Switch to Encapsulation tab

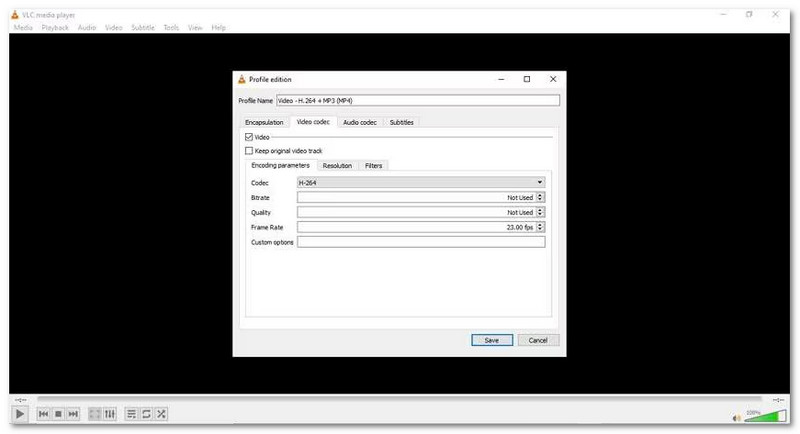[264, 122]
